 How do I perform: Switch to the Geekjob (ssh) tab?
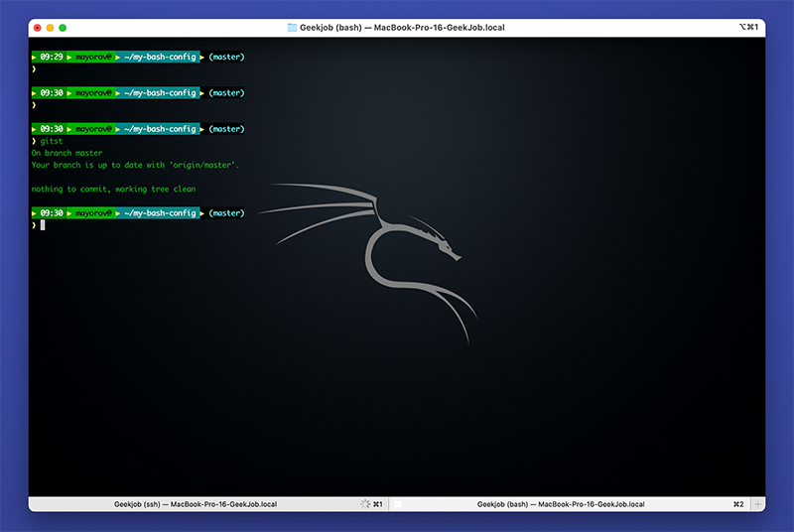208,504
